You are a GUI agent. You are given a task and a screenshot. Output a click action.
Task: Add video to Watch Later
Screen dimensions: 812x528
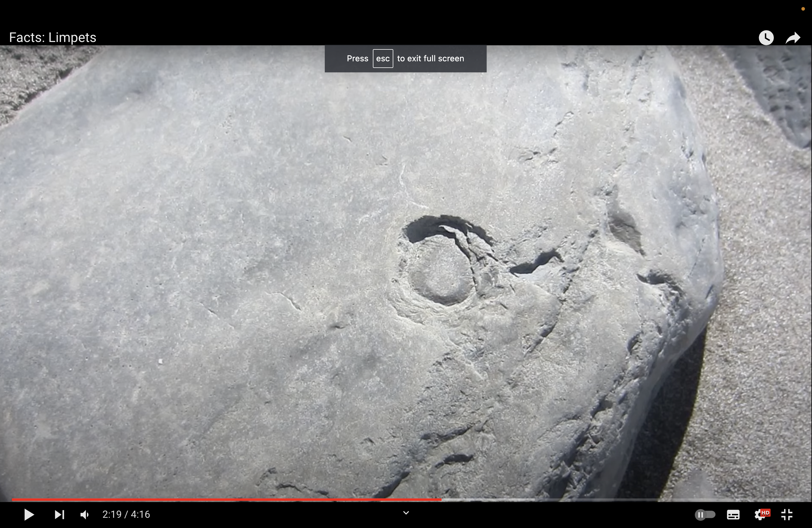click(x=766, y=38)
